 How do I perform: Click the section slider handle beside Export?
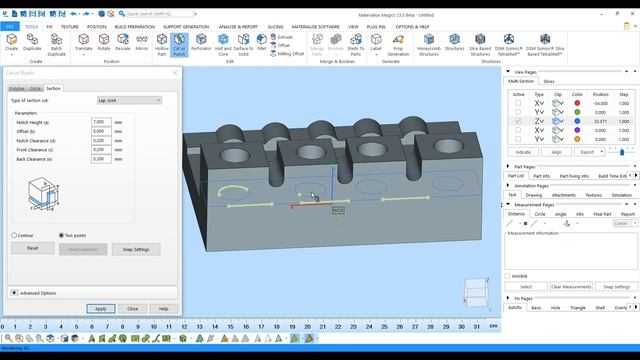[x=622, y=152]
